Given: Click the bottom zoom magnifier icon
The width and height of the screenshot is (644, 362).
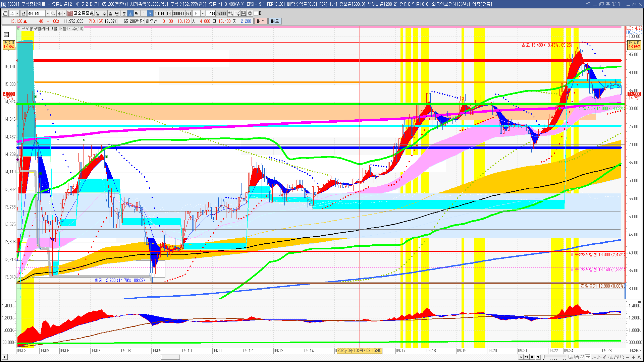Looking at the screenshot, I should (x=622, y=357).
